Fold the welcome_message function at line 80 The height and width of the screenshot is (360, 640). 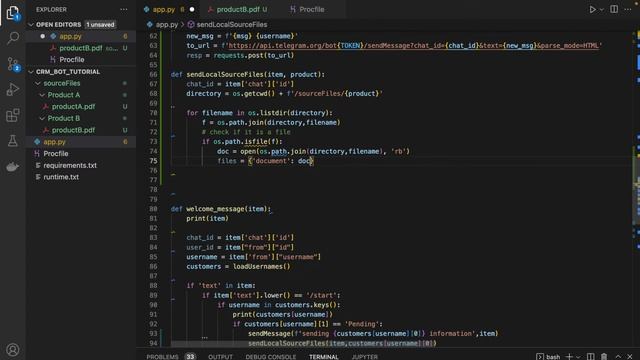coord(166,209)
